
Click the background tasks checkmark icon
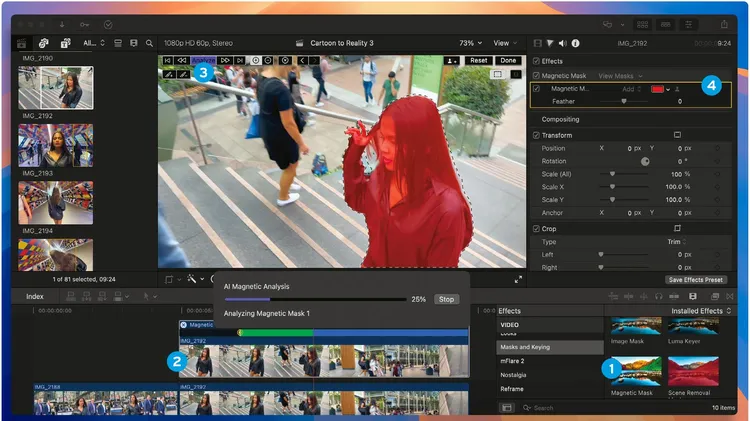(x=109, y=23)
